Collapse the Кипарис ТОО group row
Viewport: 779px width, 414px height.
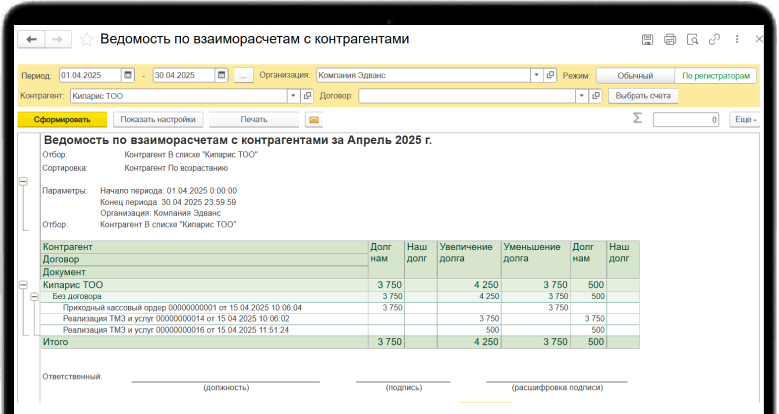click(23, 285)
